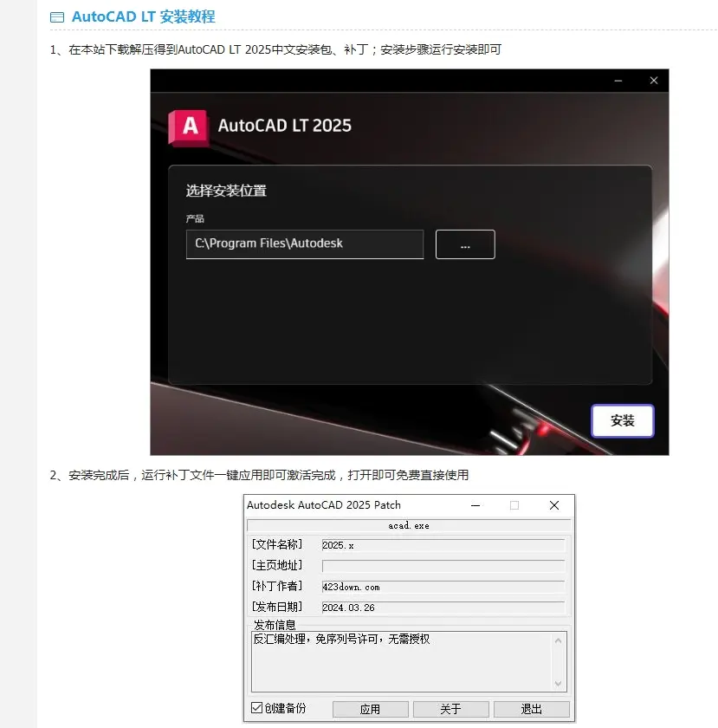
Task: Click the C:\Program Files\Autodesk path field
Action: coord(305,244)
